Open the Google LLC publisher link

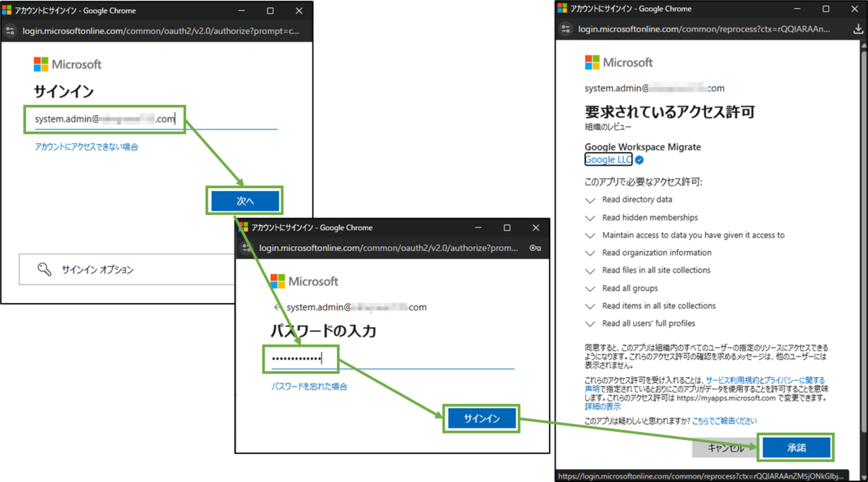(608, 160)
